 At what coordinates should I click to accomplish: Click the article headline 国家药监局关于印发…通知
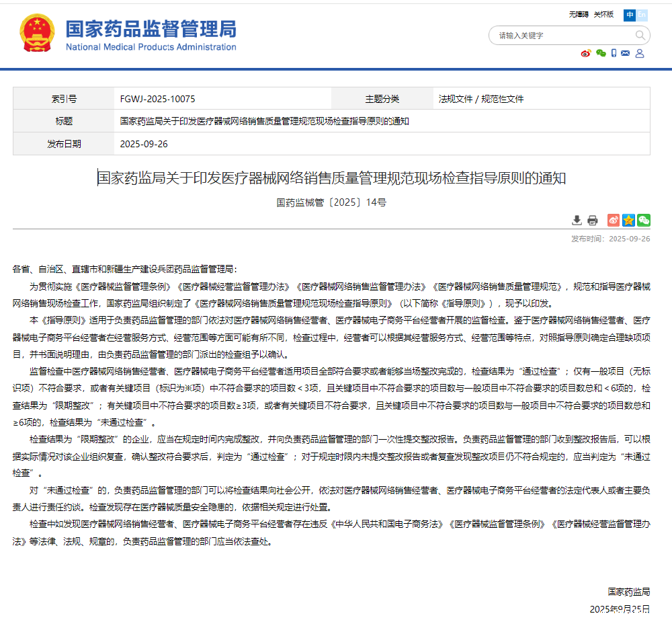pyautogui.click(x=331, y=178)
